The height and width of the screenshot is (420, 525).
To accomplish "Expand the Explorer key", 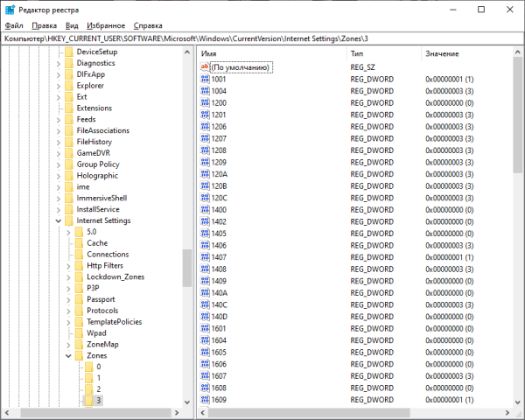I will point(59,86).
